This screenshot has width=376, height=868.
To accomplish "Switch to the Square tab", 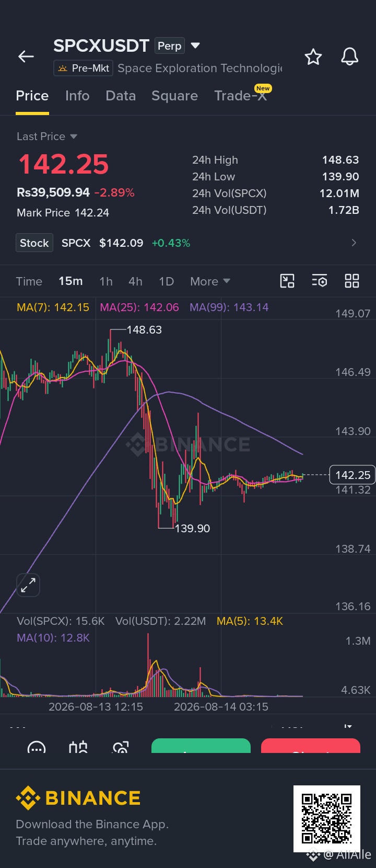I will 174,96.
